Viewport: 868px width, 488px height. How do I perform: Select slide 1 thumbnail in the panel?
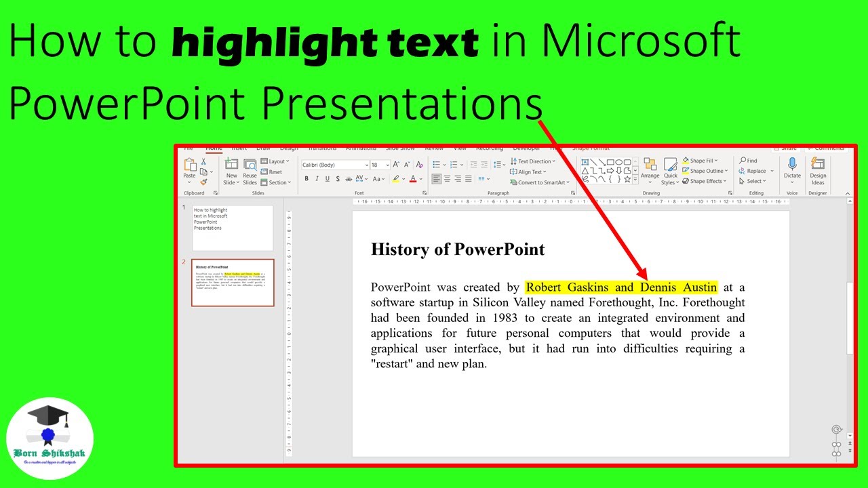[233, 228]
